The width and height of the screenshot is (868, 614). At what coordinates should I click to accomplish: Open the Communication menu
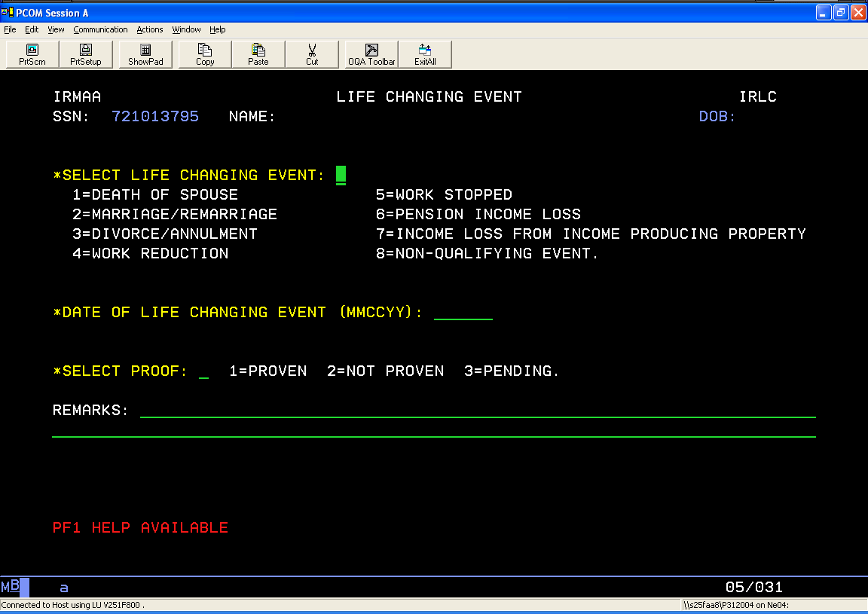(100, 29)
